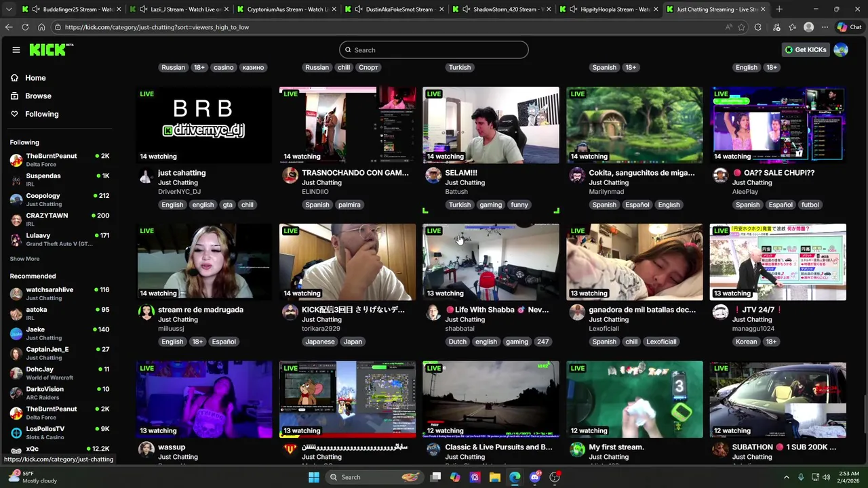Select the Korean tag
This screenshot has width=868, height=488.
[746, 342]
